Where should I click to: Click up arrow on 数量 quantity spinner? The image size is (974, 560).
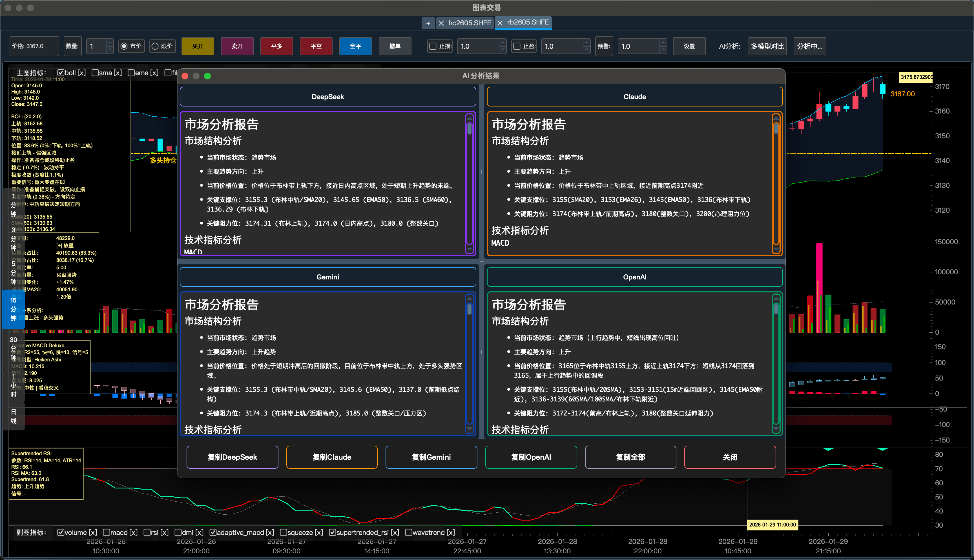tap(110, 43)
